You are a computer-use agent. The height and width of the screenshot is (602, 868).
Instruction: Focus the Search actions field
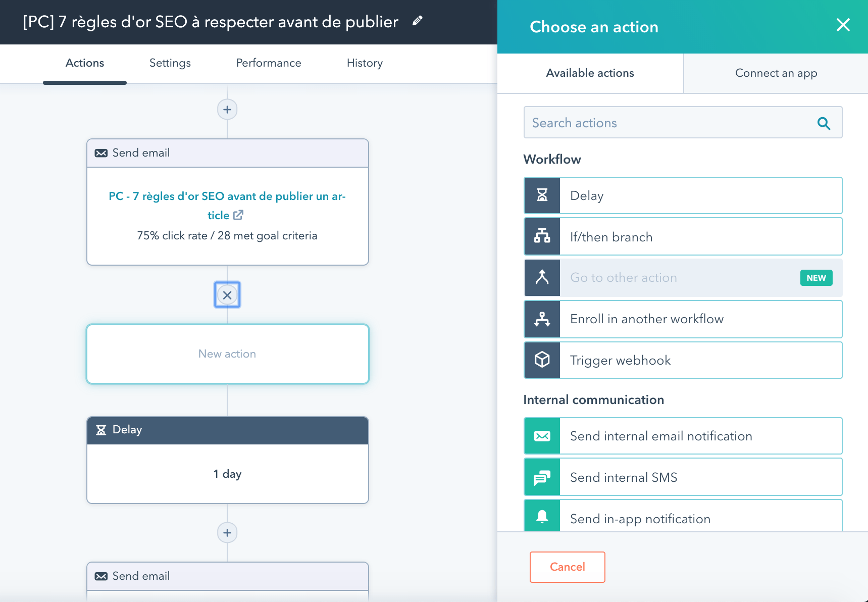tap(683, 123)
